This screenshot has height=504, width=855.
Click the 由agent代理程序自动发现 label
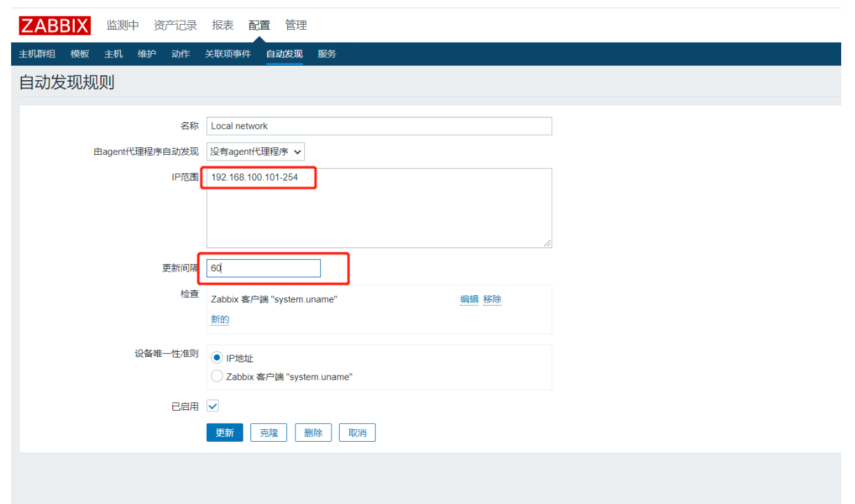(146, 152)
